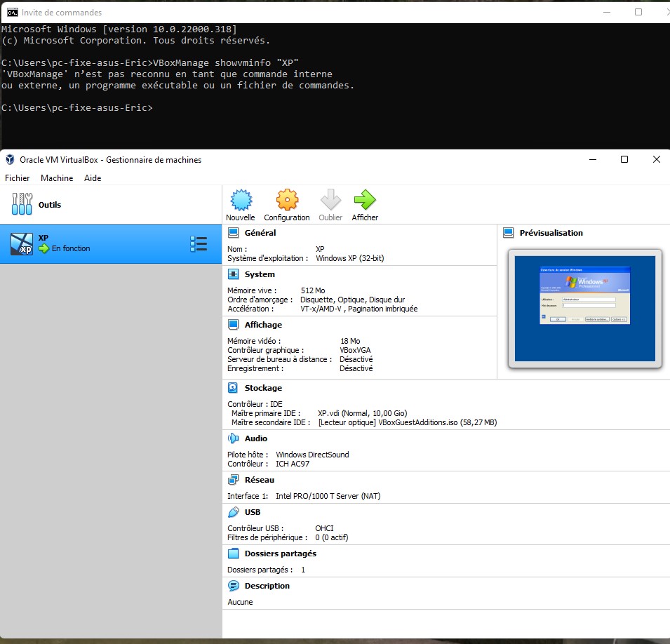The image size is (670, 644).
Task: Click the command prompt window icon
Action: click(13, 13)
